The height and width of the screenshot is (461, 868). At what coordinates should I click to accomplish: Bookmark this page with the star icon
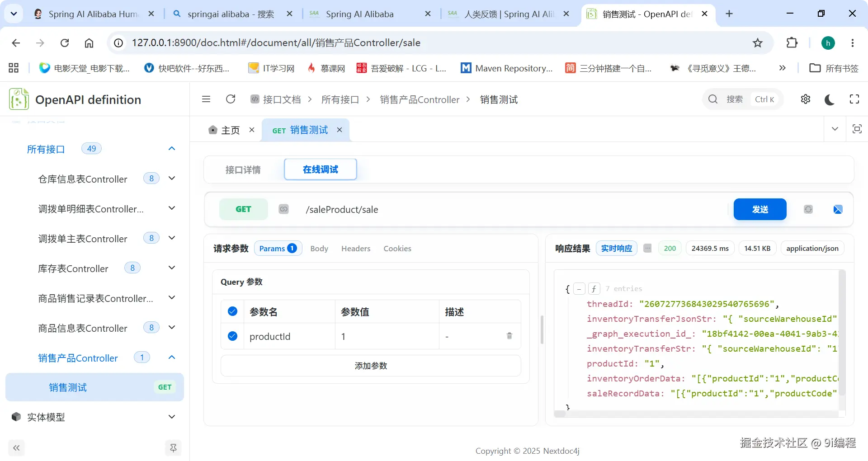tap(758, 43)
